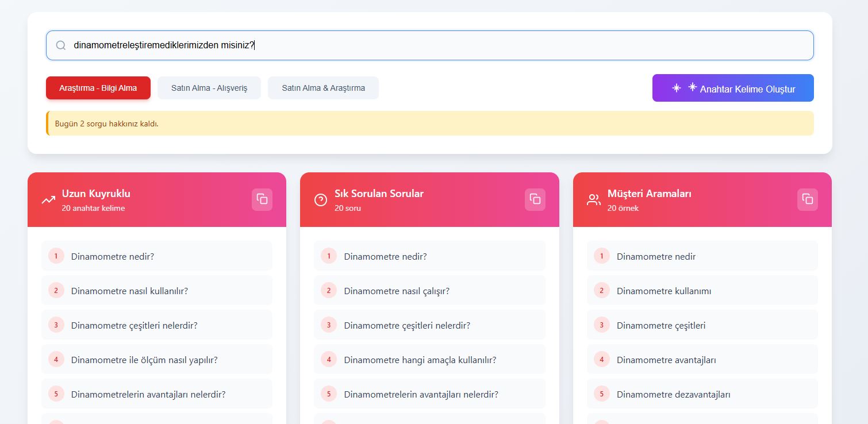This screenshot has height=424, width=868.
Task: Click the Müşteri Aramaları card title
Action: [650, 194]
